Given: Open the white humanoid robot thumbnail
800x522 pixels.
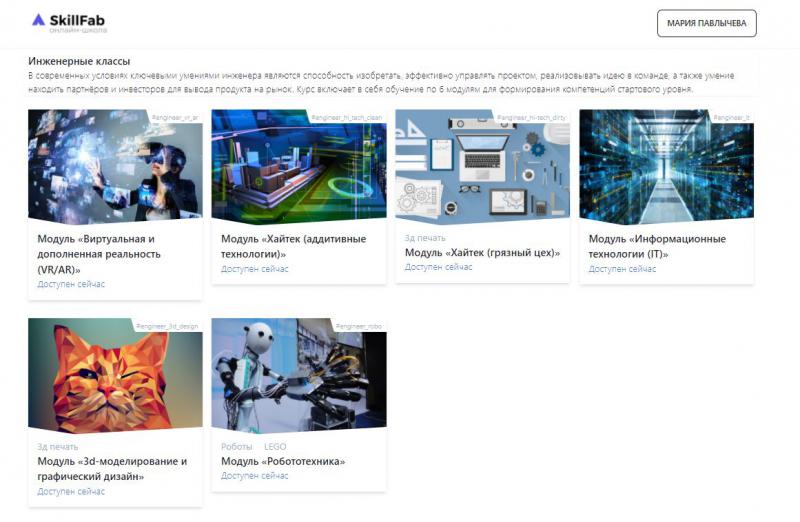Looking at the screenshot, I should pos(299,376).
